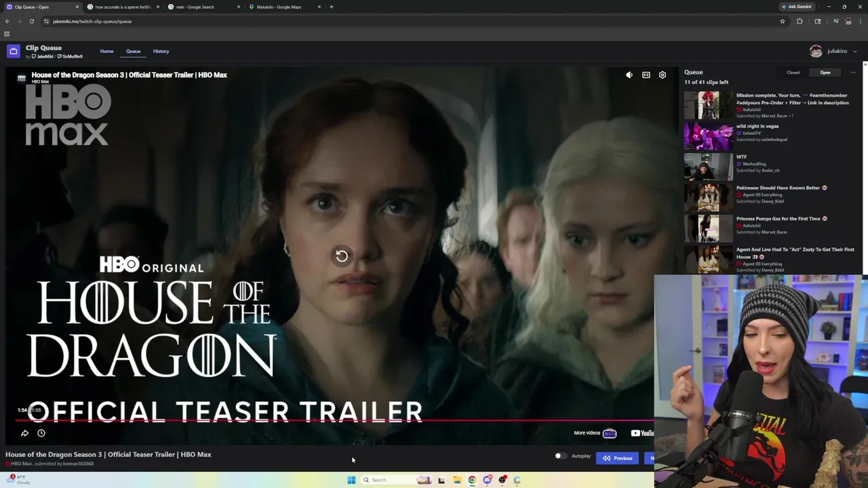Click the Task View taskbar icon
Viewport: 868px width, 488px height.
[x=441, y=480]
